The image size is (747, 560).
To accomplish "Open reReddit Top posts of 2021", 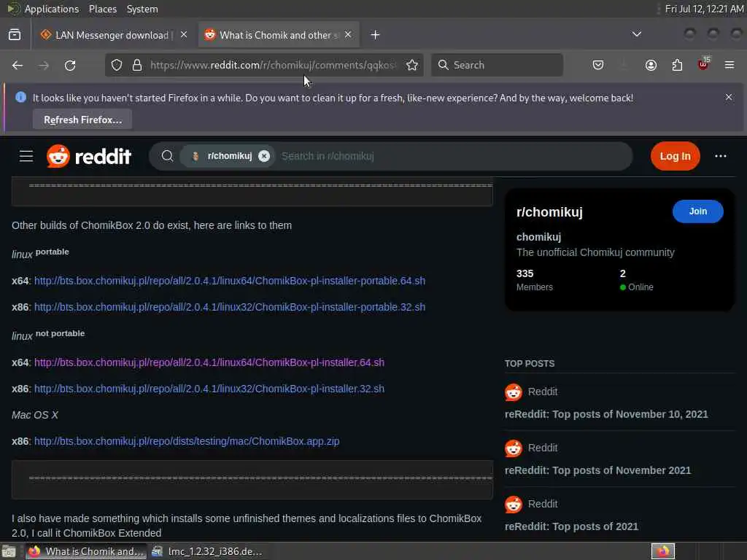I will (571, 526).
